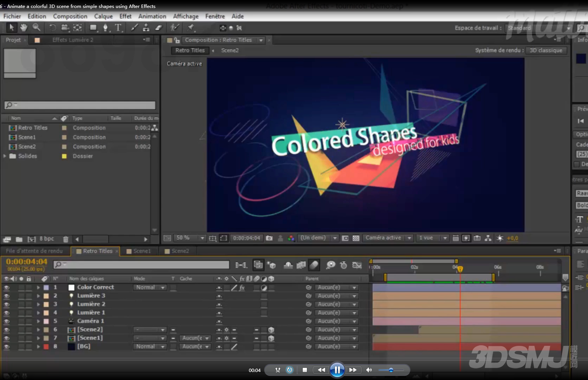Stop the video playback
This screenshot has width=588, height=380.
tap(305, 370)
